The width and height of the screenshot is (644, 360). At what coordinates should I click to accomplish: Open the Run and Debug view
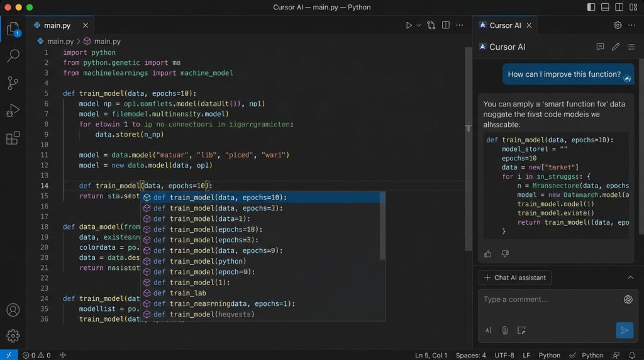[x=13, y=111]
